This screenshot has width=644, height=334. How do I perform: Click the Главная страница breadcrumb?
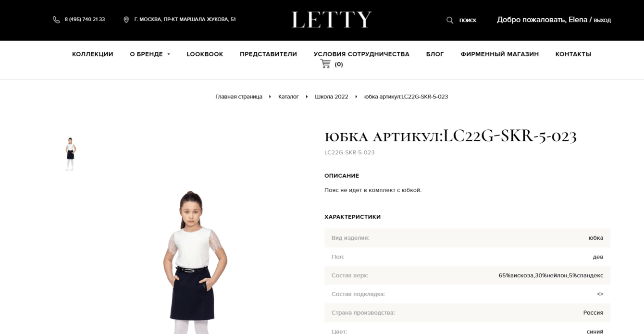coord(239,97)
